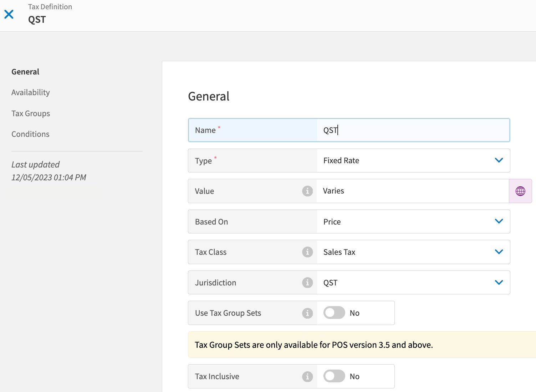This screenshot has width=536, height=392.
Task: Expand the Tax Class dropdown
Action: click(x=499, y=252)
